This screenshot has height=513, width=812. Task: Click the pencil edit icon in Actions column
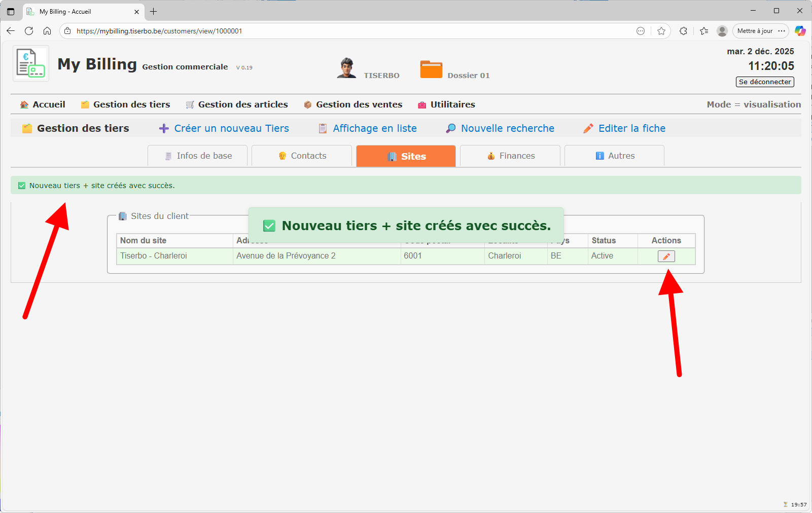pos(666,256)
